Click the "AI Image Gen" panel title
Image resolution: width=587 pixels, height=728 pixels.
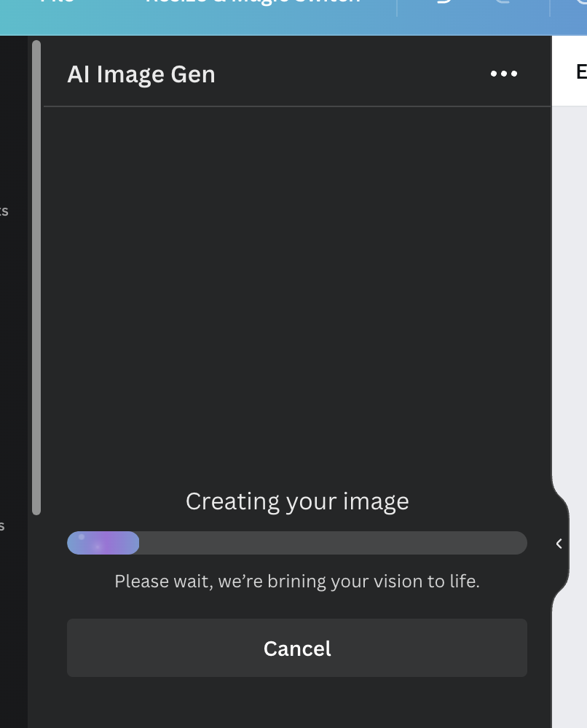coord(141,74)
